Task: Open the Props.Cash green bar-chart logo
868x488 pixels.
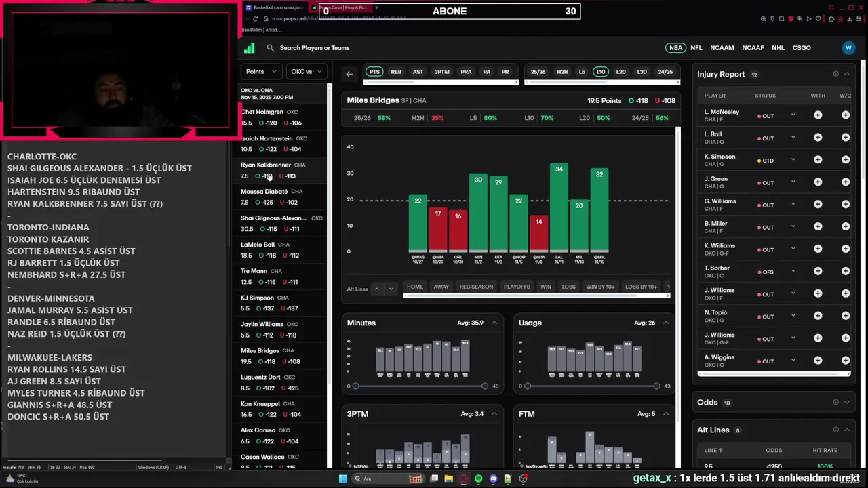Action: click(x=249, y=48)
